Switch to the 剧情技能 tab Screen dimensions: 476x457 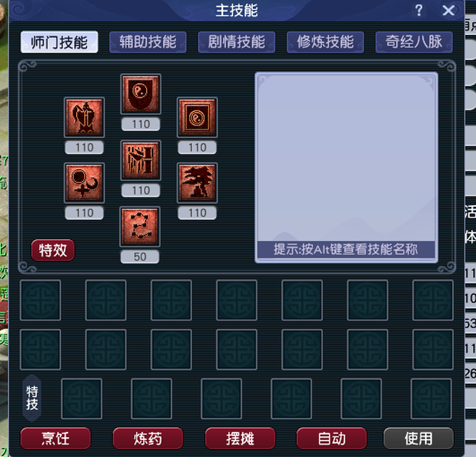237,42
